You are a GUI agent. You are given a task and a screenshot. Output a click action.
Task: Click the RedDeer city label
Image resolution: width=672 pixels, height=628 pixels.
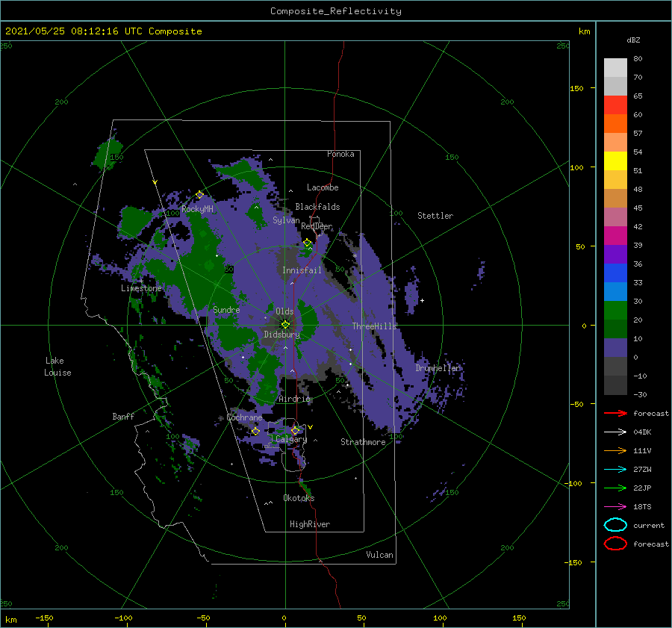coord(317,226)
